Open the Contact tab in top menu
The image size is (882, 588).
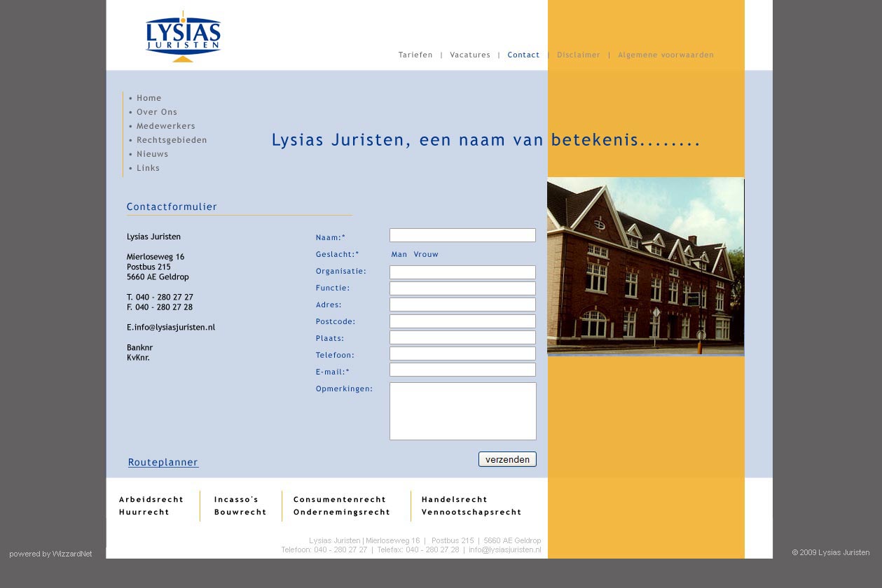click(523, 55)
